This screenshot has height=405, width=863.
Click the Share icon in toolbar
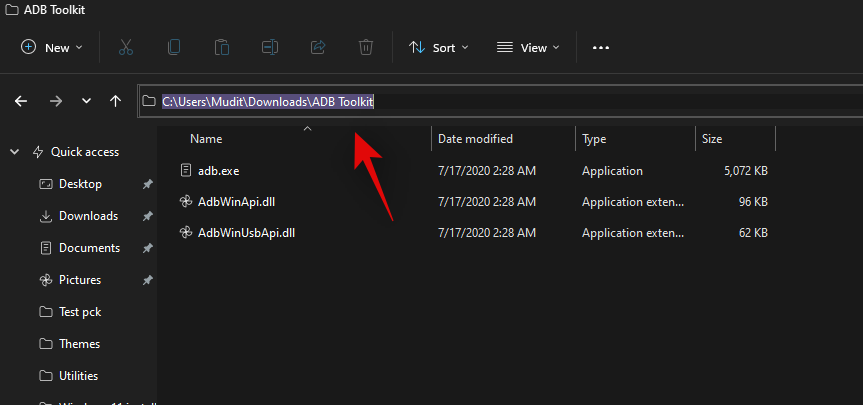[x=318, y=47]
